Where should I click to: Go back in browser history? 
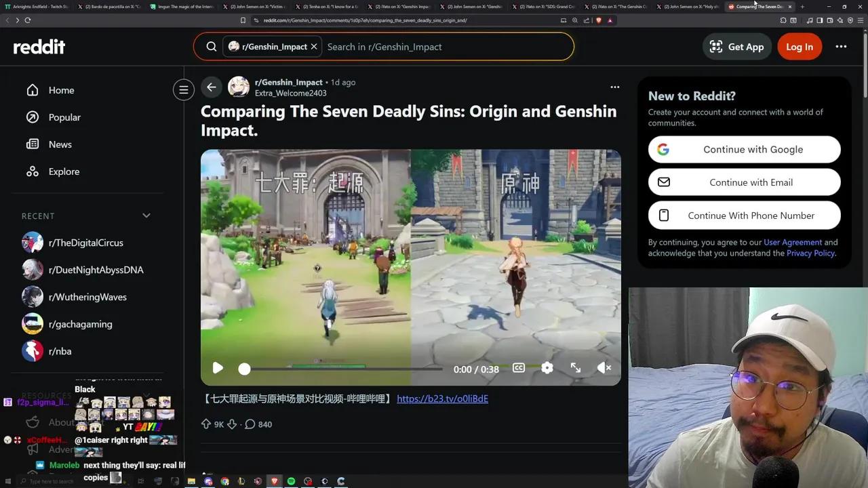(x=7, y=20)
